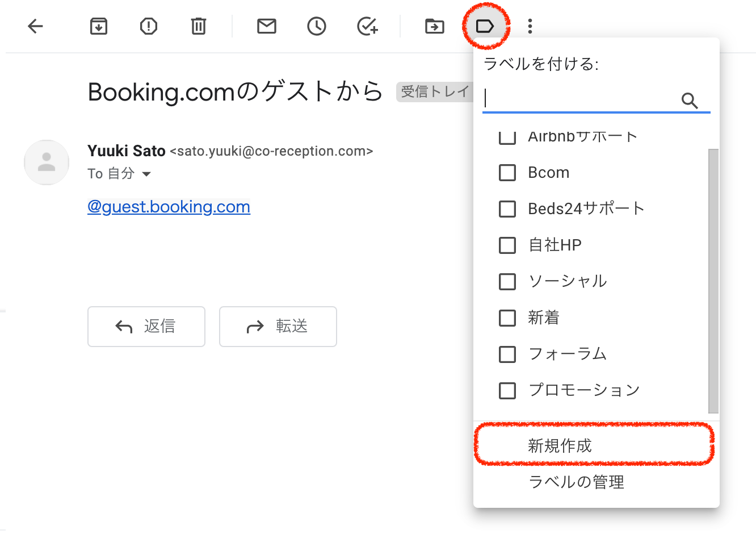Open the Move to folder icon

pos(435,26)
